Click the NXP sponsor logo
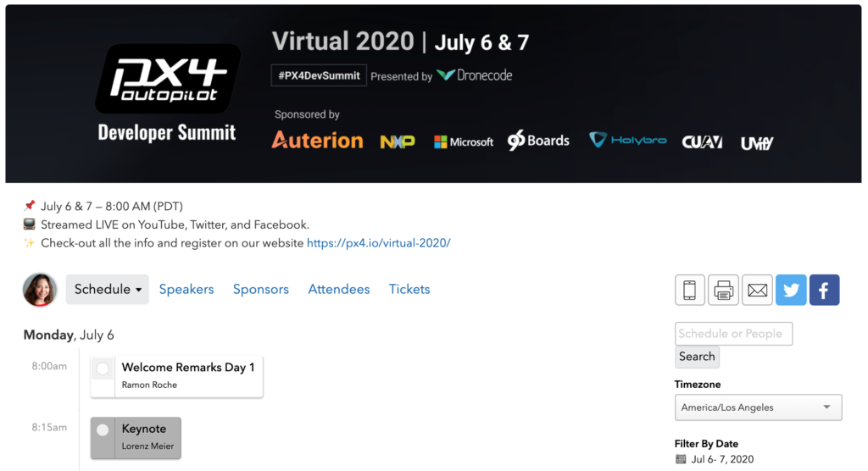The height and width of the screenshot is (471, 868). (x=398, y=142)
